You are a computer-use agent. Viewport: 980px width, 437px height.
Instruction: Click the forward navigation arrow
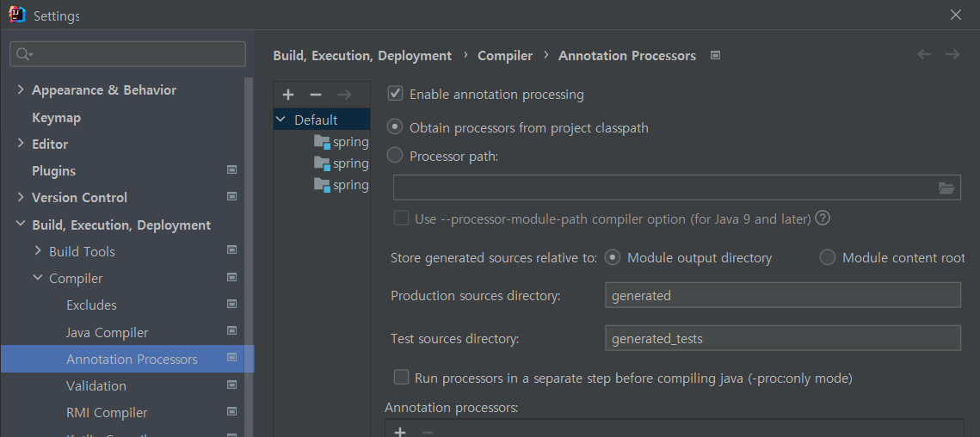coord(952,54)
